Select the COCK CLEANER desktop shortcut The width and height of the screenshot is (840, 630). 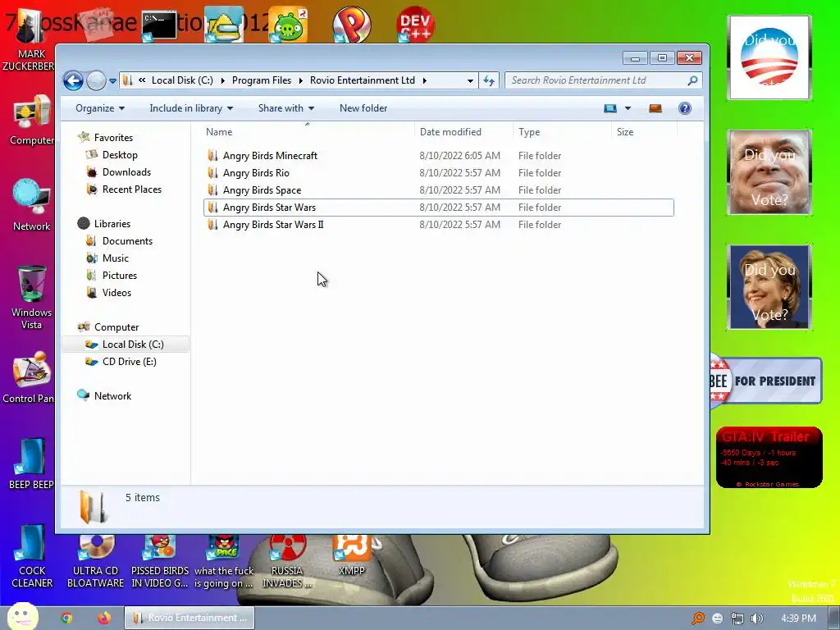coord(32,557)
